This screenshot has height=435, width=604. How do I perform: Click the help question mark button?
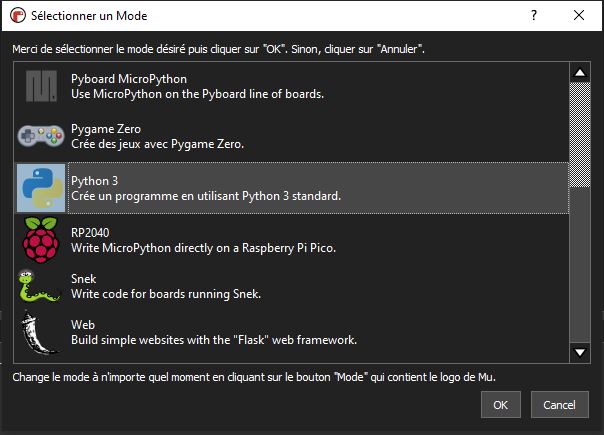pyautogui.click(x=534, y=17)
